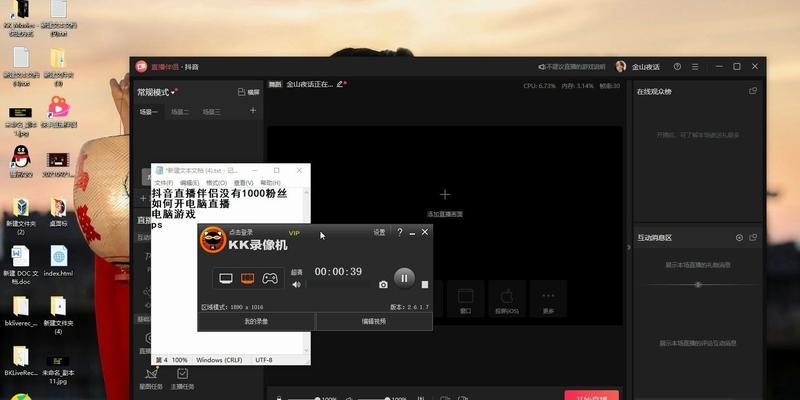Collapse right sidebar with arrow handle
800x400 pixels.
[x=629, y=247]
